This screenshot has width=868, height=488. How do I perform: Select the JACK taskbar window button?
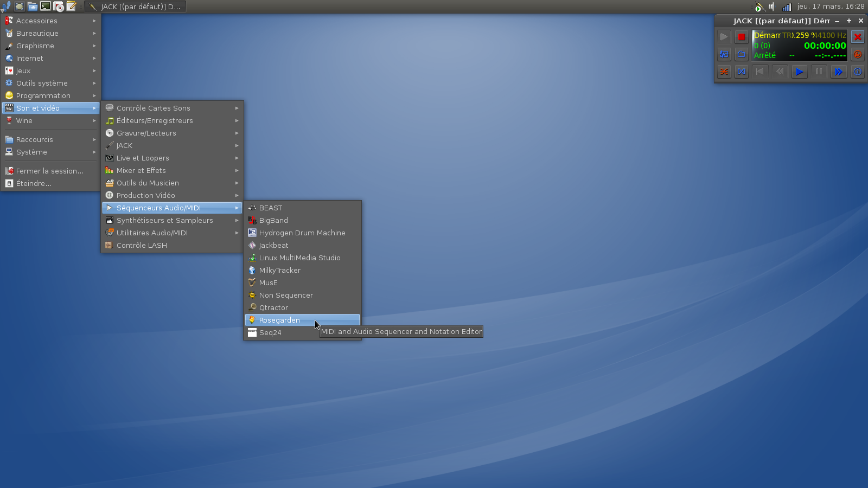click(x=135, y=7)
